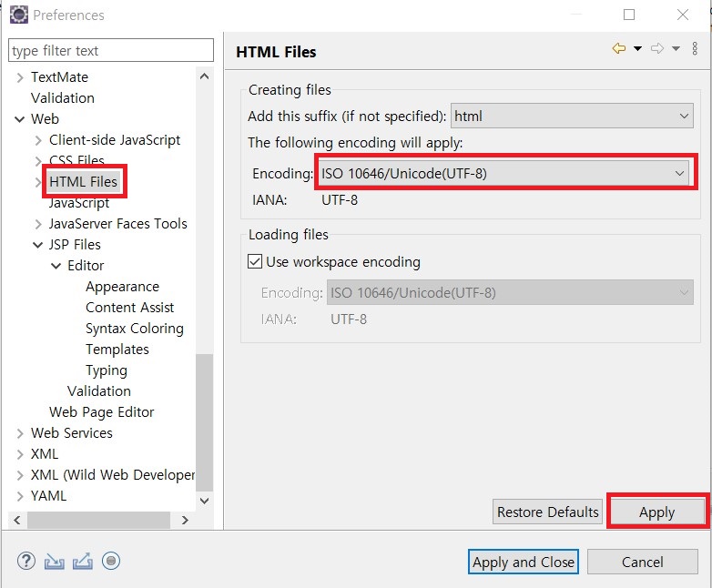Select Client-side JavaScript label
This screenshot has width=712, height=588.
click(115, 140)
